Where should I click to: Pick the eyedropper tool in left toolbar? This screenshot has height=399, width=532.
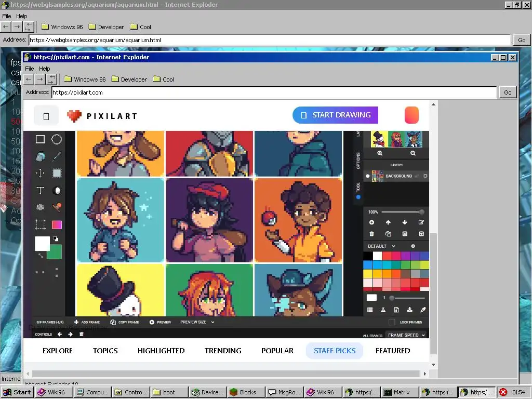(x=57, y=156)
